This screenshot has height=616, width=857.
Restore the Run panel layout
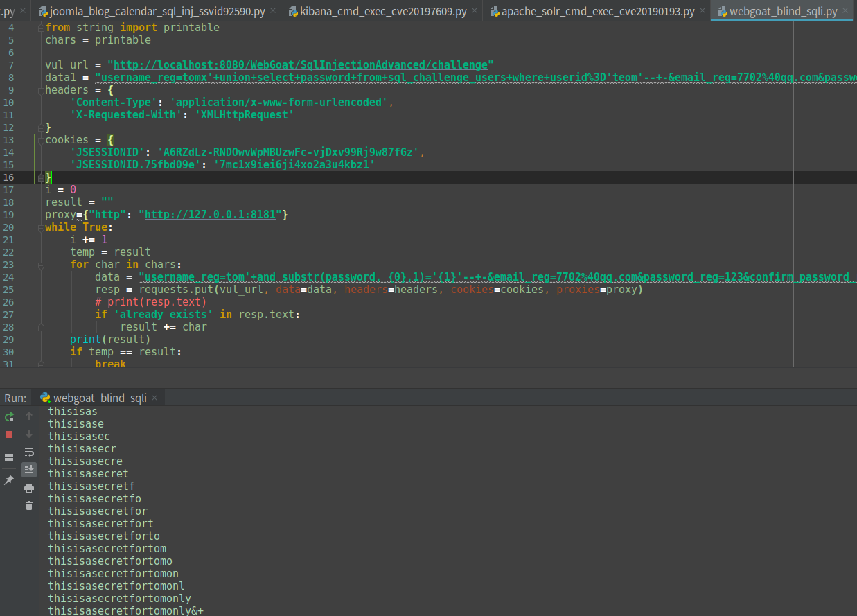coord(9,457)
